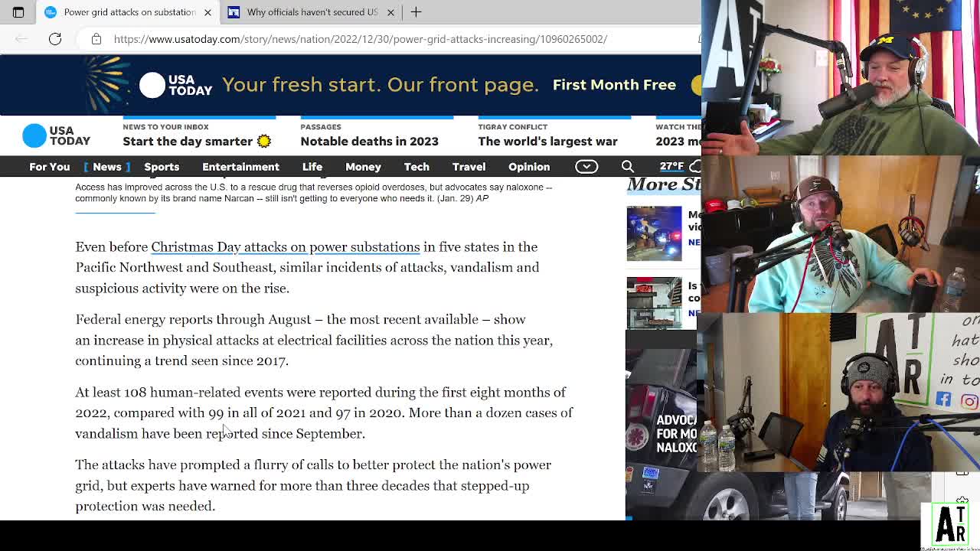Open the 27°F weather widget
The width and height of the screenshot is (980, 551).
(679, 167)
